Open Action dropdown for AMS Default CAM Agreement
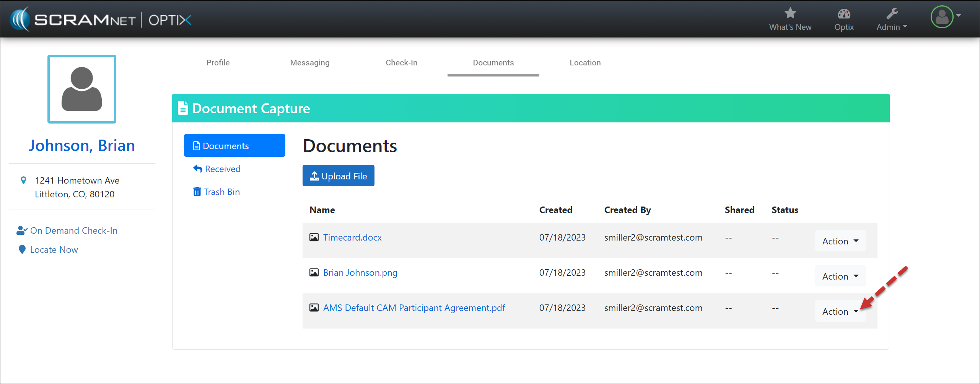The width and height of the screenshot is (980, 384). tap(840, 311)
